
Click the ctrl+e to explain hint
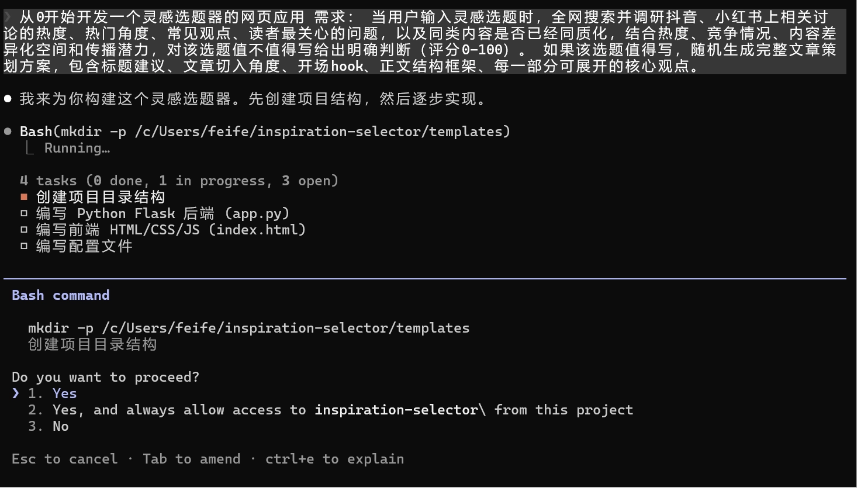click(333, 458)
